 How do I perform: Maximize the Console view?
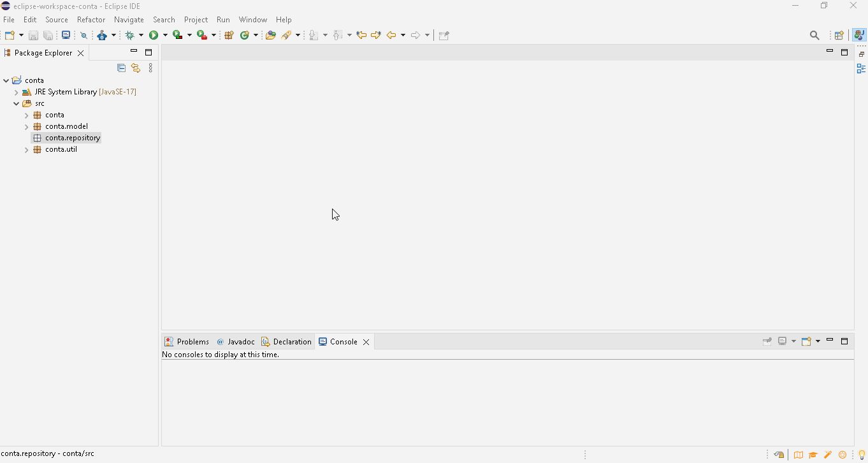point(845,341)
